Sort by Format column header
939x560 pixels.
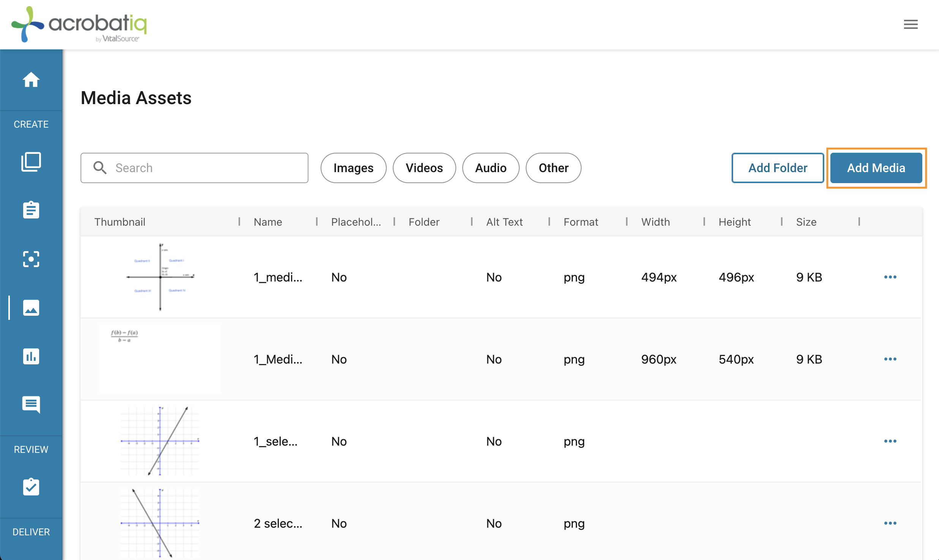(x=581, y=222)
